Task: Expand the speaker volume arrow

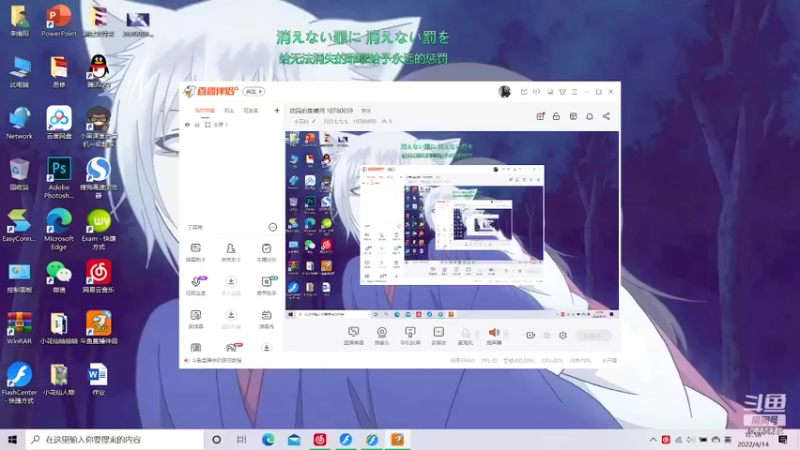Action: tap(506, 335)
